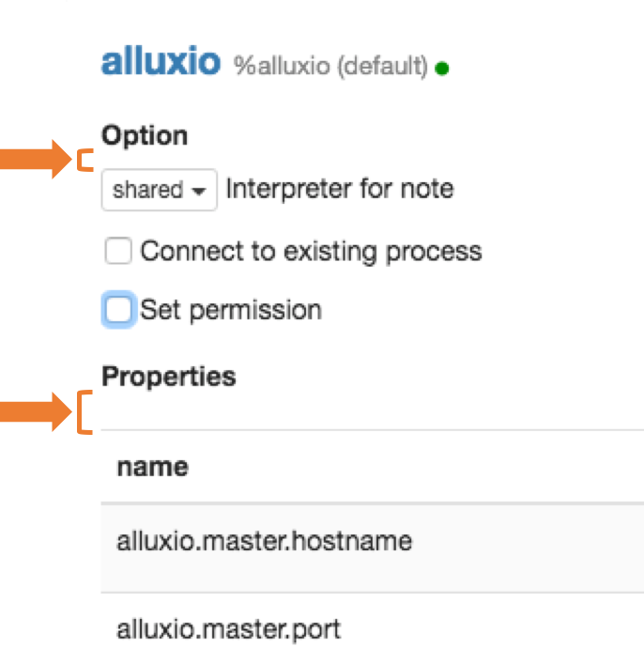Click the alluxio interpreter title
Viewport: 644px width, 664px height.
pyautogui.click(x=161, y=62)
